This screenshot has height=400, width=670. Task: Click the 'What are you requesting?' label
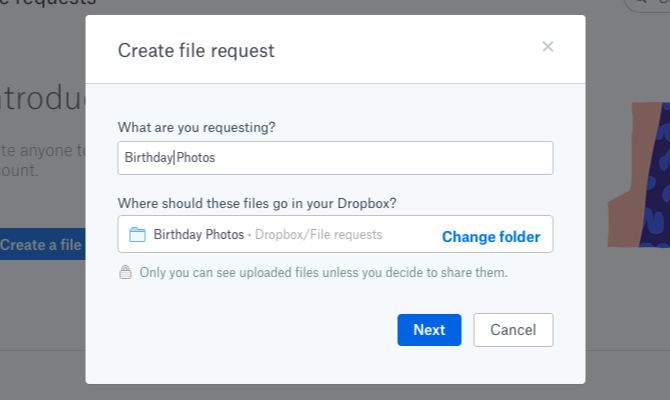(x=197, y=127)
